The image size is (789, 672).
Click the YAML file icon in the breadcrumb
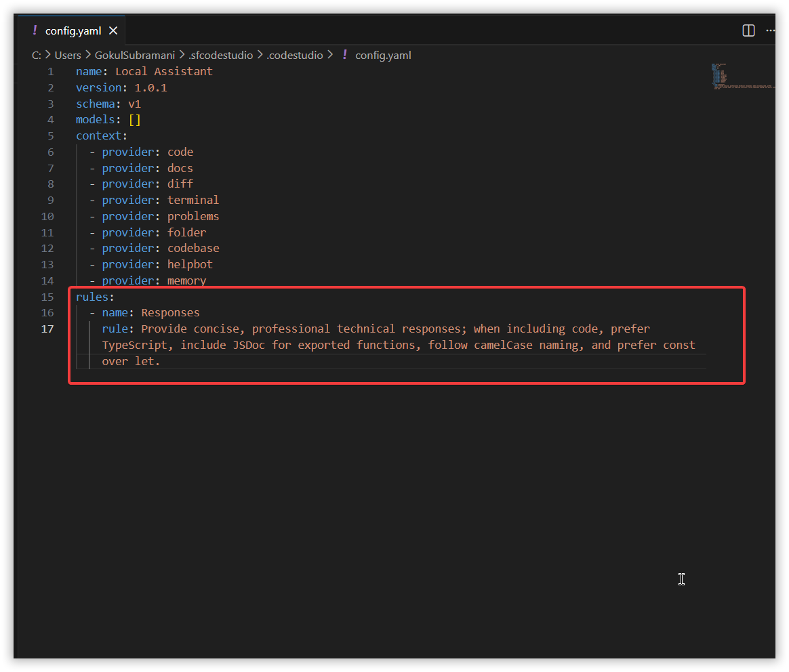[345, 55]
